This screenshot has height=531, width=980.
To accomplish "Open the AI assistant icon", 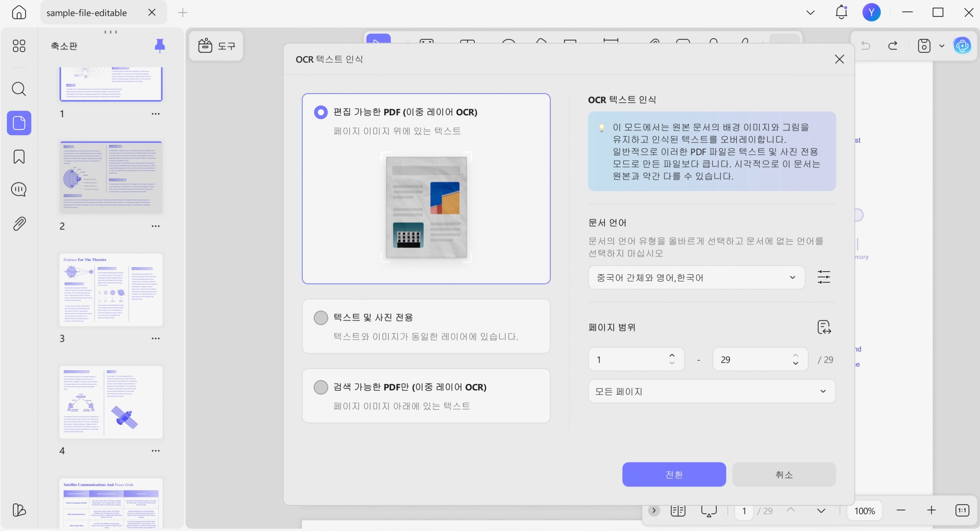I will pos(962,46).
